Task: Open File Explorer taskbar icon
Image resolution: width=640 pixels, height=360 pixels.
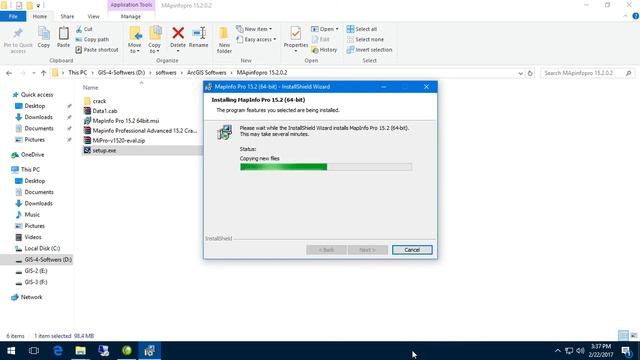Action: click(x=80, y=351)
